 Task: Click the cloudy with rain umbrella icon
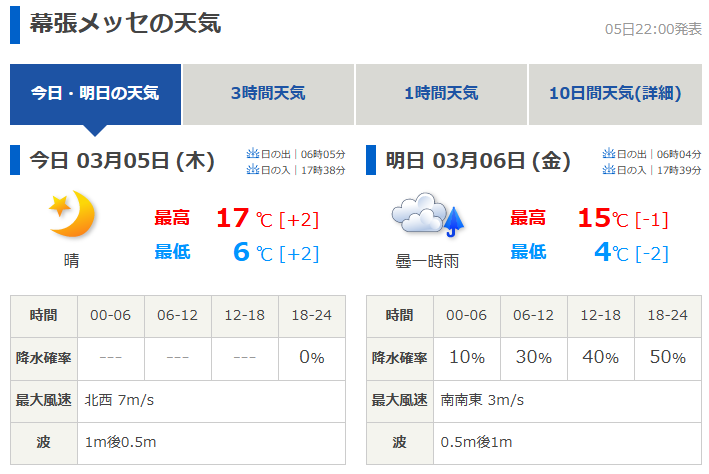point(428,216)
